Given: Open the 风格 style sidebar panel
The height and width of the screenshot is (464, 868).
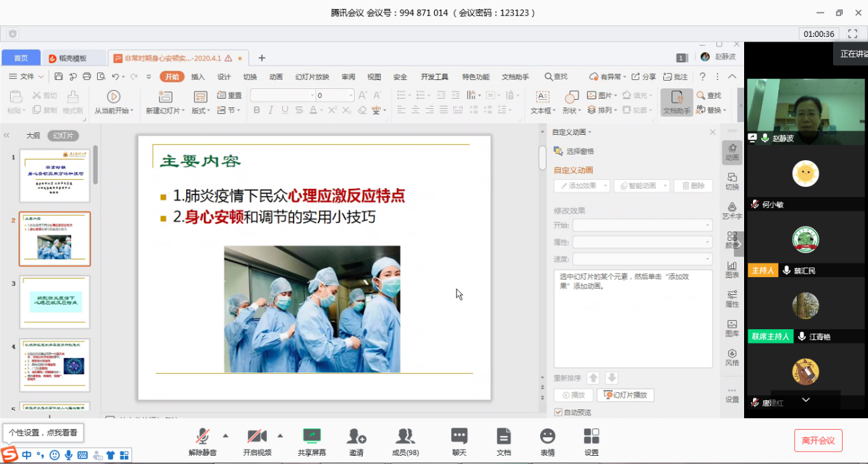Looking at the screenshot, I should [732, 358].
